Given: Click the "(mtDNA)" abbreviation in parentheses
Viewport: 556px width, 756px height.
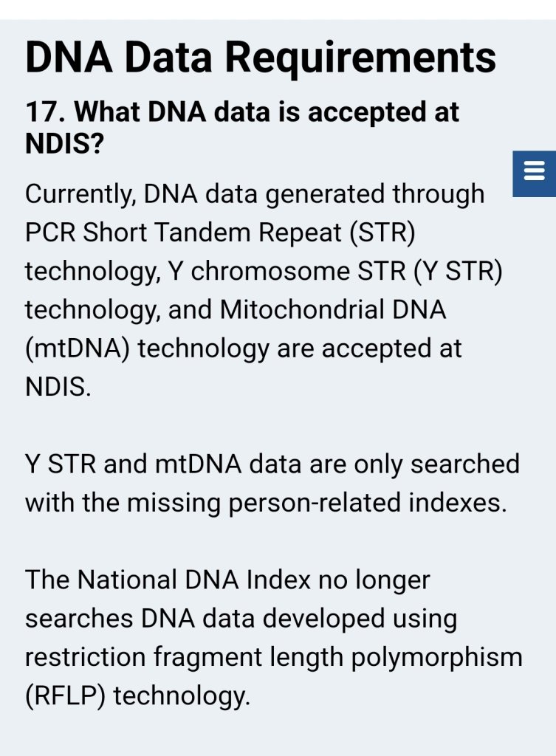Looking at the screenshot, I should 78,348.
